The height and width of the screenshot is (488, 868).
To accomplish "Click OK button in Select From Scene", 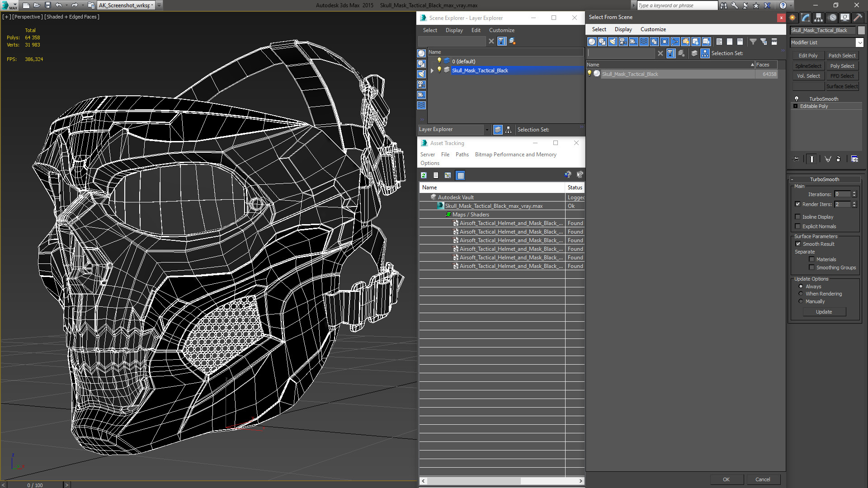I will 726,479.
